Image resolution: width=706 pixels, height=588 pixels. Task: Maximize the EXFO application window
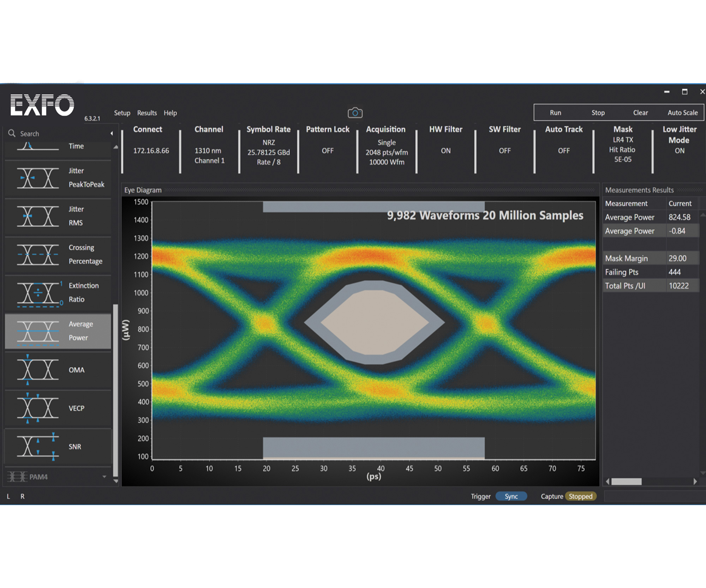click(685, 92)
